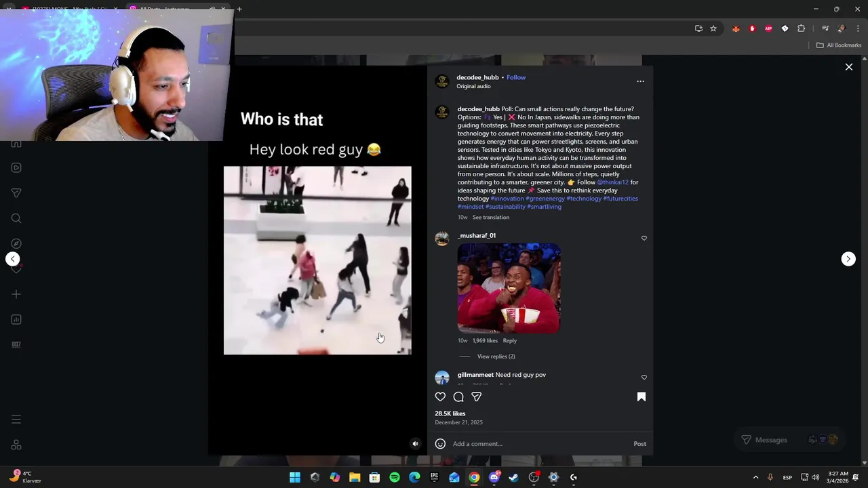Click the install app icon in address bar
This screenshot has width=868, height=488.
[698, 28]
